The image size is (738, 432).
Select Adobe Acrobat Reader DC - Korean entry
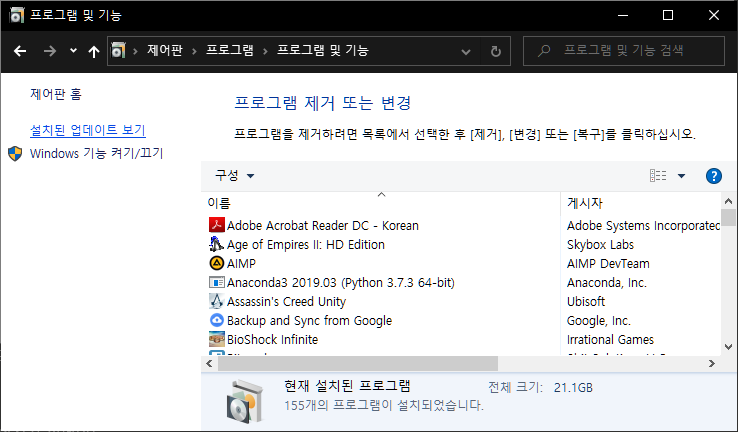pyautogui.click(x=323, y=226)
